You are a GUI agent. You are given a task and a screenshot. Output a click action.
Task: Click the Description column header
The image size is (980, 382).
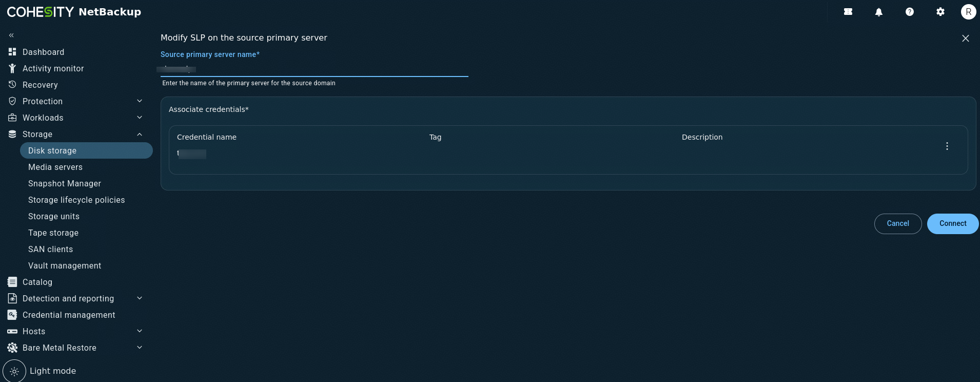[x=702, y=137]
